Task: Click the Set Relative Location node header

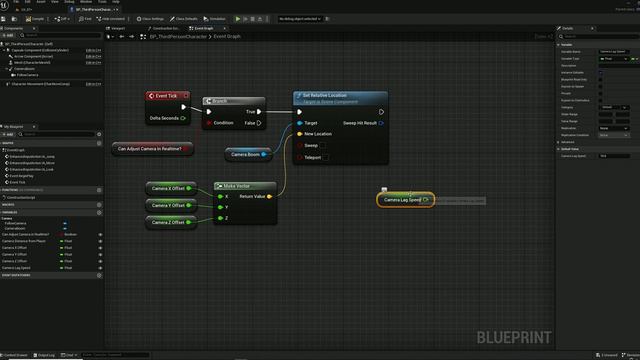Action: click(x=340, y=98)
